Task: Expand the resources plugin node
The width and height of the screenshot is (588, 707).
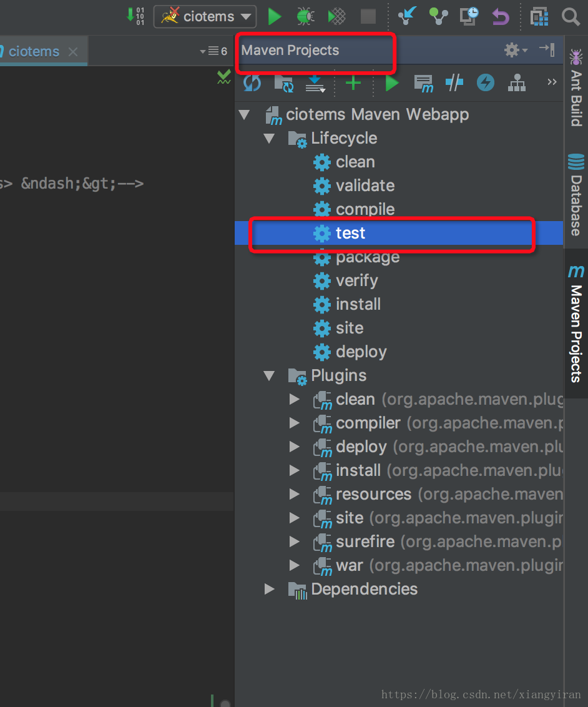Action: 294,494
